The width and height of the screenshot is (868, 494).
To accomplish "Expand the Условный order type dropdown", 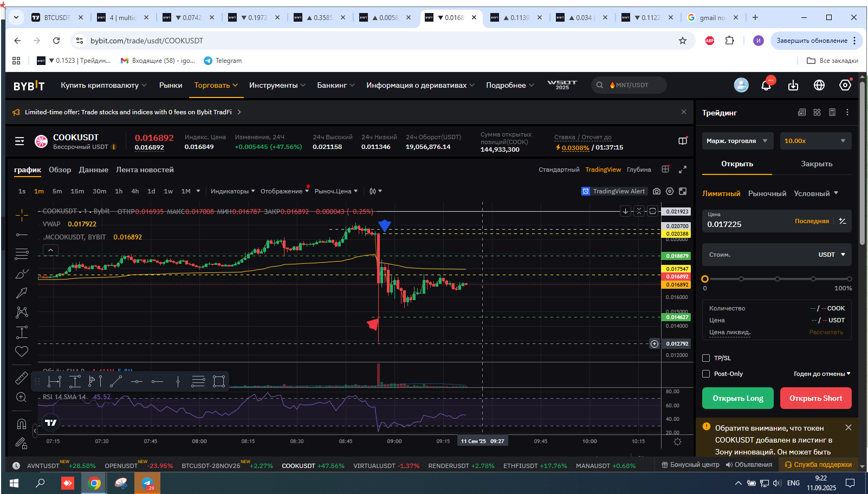I will click(816, 193).
